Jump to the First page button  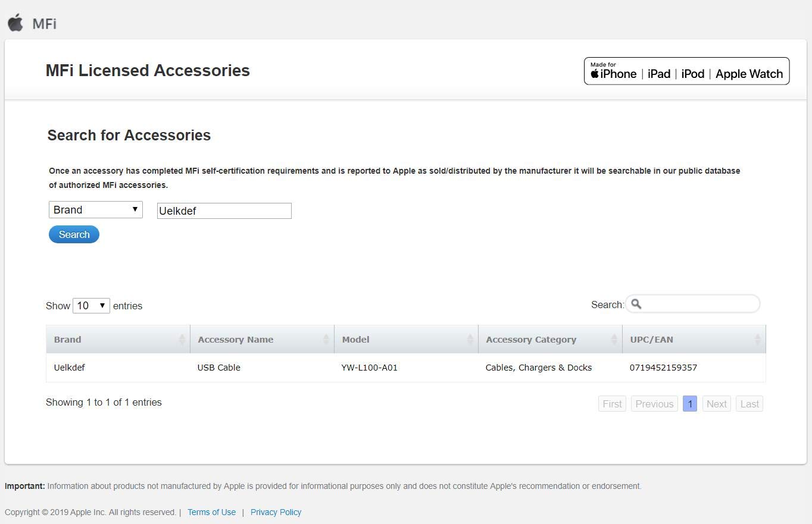point(612,404)
